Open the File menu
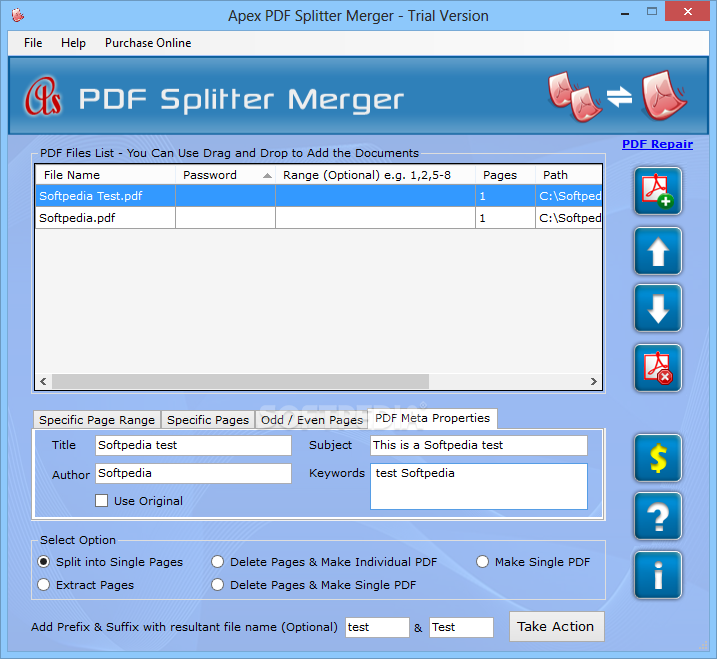The height and width of the screenshot is (659, 717). pyautogui.click(x=33, y=43)
